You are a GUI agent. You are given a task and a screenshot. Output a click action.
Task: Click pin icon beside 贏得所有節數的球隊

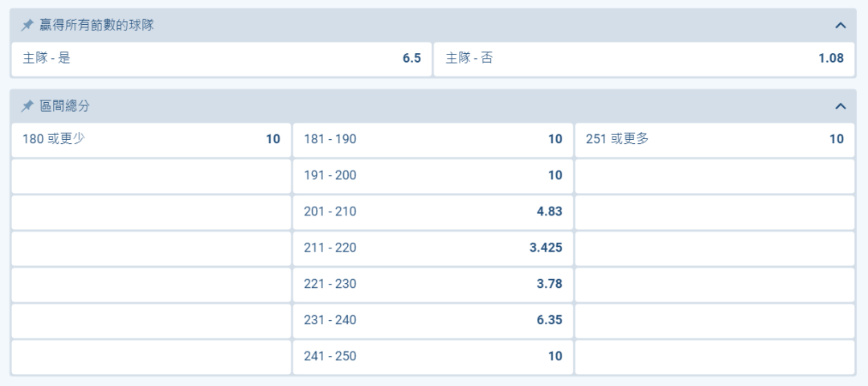[x=27, y=26]
